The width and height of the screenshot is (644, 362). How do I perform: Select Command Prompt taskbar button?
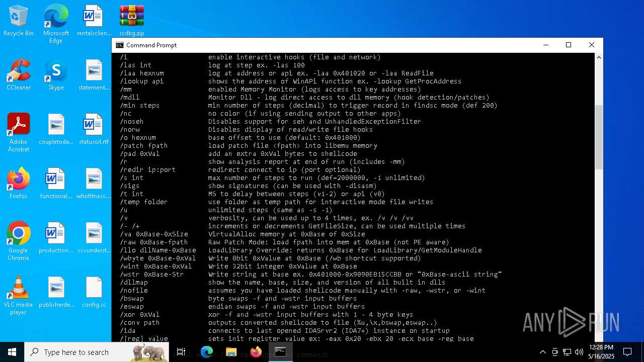(x=280, y=352)
